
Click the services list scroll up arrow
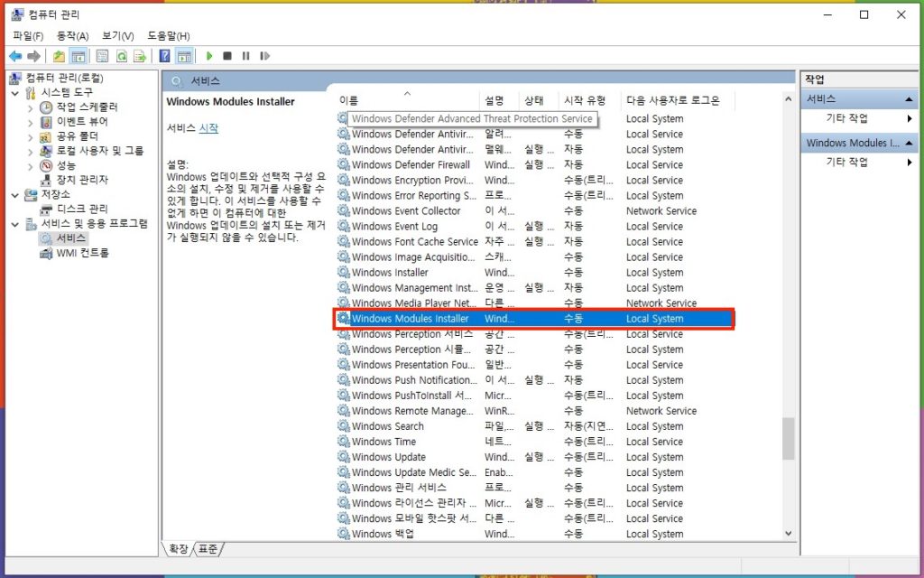(789, 99)
